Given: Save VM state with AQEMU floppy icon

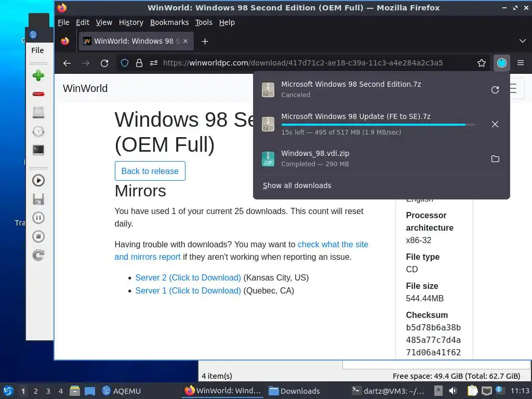Looking at the screenshot, I should tap(38, 199).
